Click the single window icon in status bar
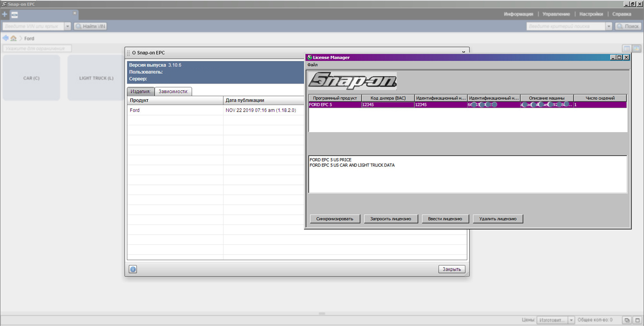 [637, 320]
